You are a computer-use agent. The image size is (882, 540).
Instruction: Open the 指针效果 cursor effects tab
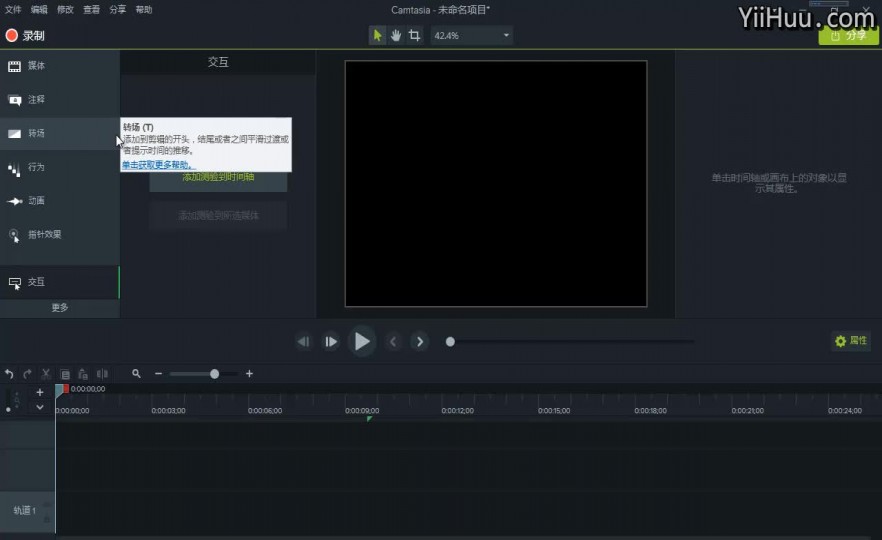(60, 235)
